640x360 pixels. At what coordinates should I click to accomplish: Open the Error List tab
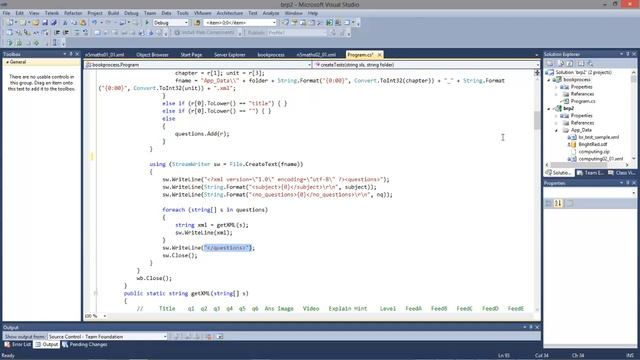pos(18,344)
